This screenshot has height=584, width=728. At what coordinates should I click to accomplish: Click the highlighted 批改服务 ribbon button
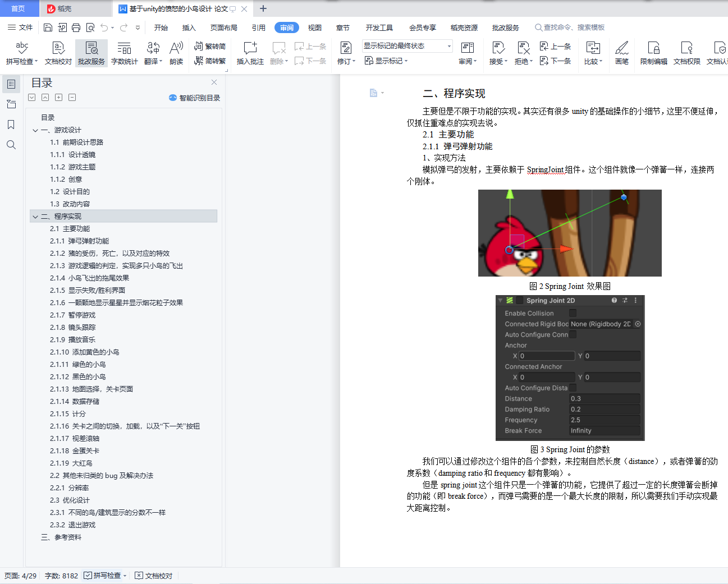(91, 53)
